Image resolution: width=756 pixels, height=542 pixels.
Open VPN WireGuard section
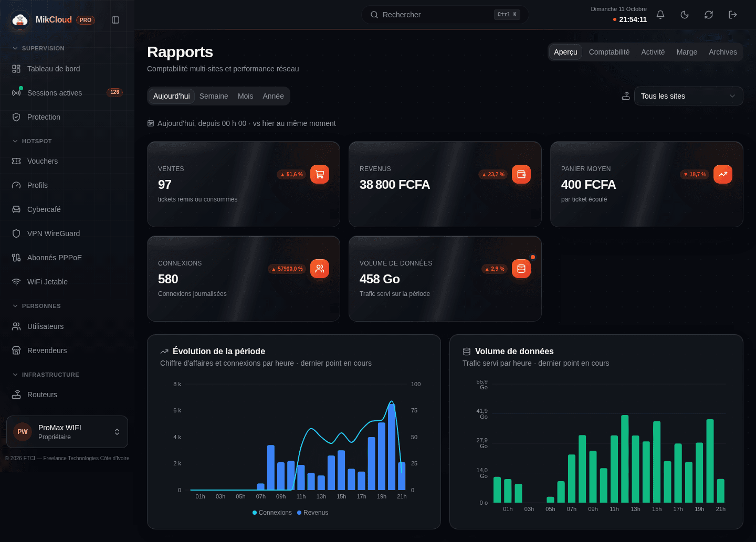coord(67,233)
